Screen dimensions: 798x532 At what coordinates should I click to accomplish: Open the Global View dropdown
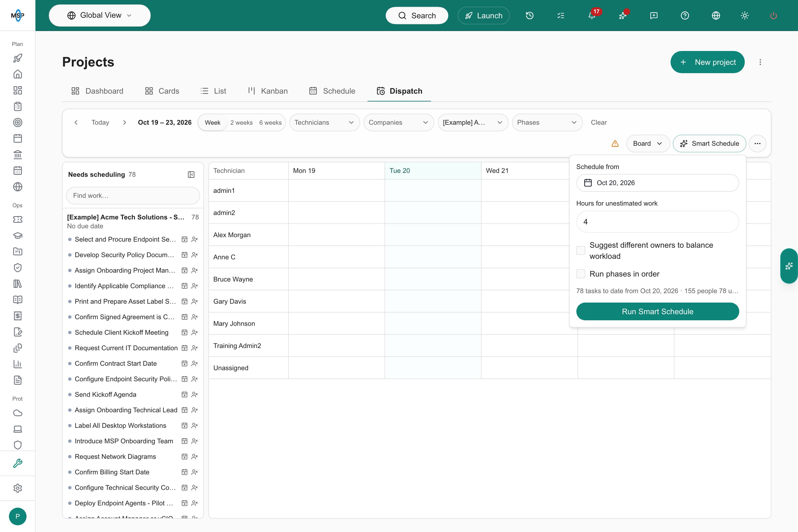100,16
